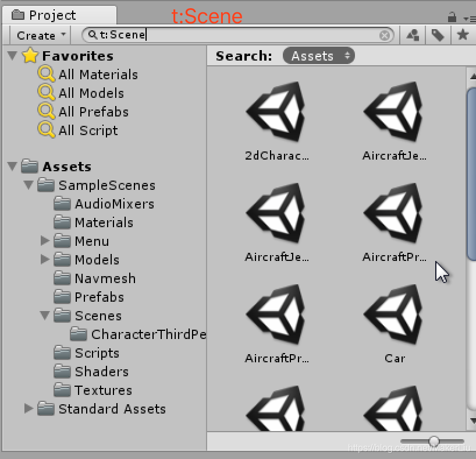Select the second-row left AircraftJe... scene icon

(x=276, y=213)
